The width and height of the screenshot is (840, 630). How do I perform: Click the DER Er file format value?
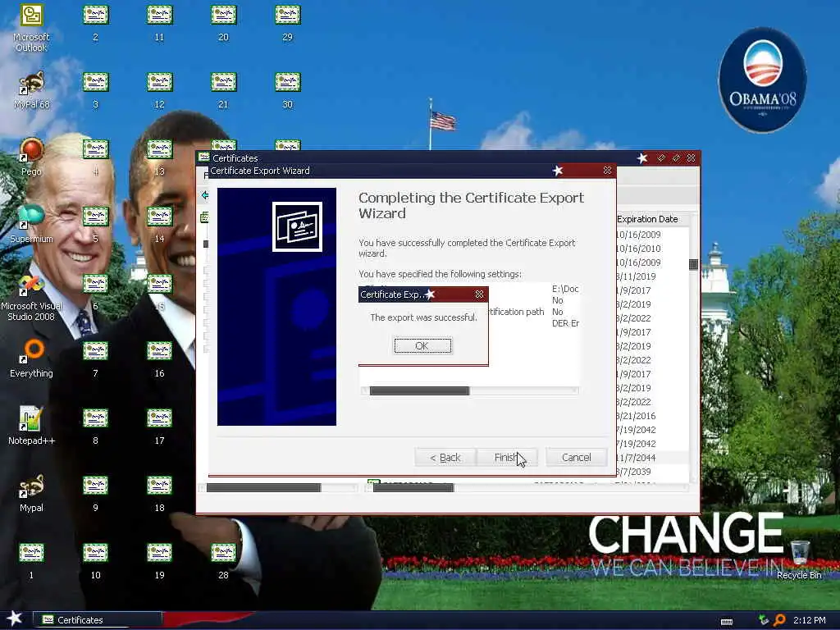pyautogui.click(x=565, y=323)
